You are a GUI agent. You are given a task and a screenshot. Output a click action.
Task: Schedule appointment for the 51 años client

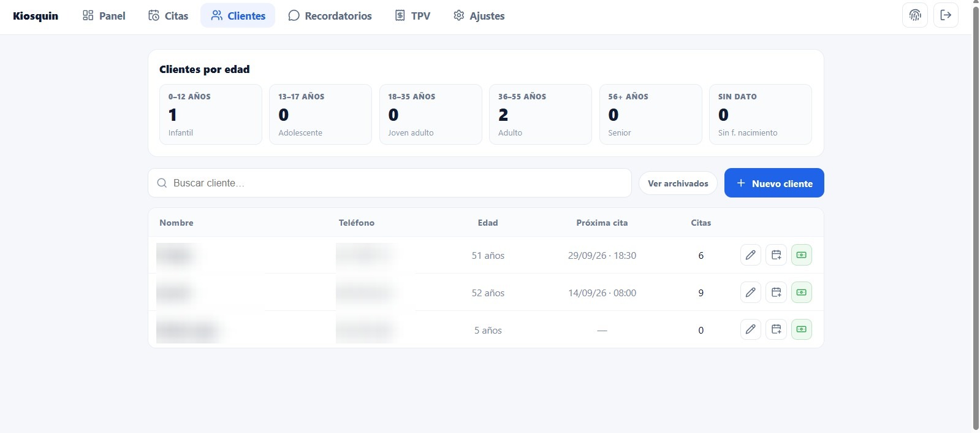tap(776, 255)
